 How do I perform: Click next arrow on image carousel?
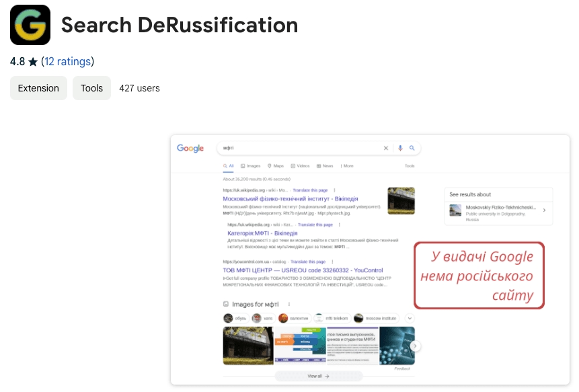[x=416, y=346]
